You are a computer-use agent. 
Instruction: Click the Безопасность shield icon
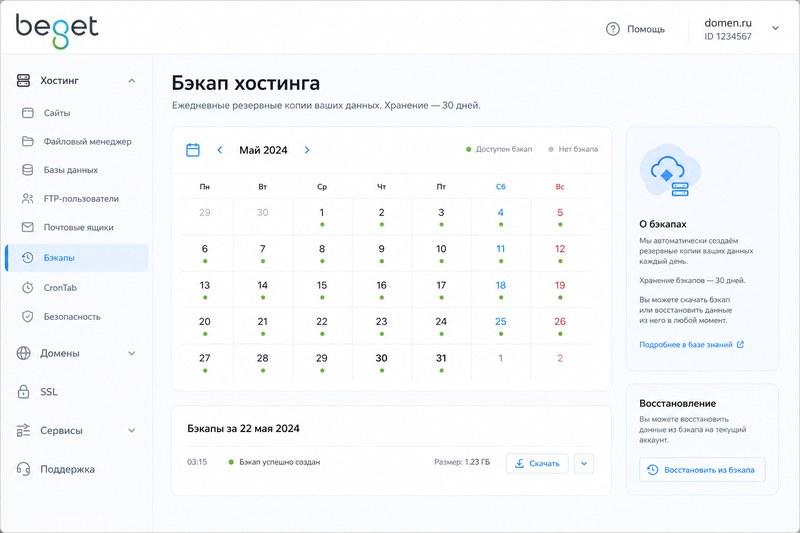click(x=28, y=317)
